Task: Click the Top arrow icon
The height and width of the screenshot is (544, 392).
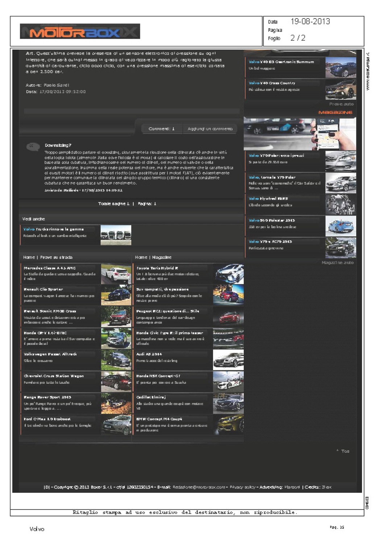Action: click(338, 451)
